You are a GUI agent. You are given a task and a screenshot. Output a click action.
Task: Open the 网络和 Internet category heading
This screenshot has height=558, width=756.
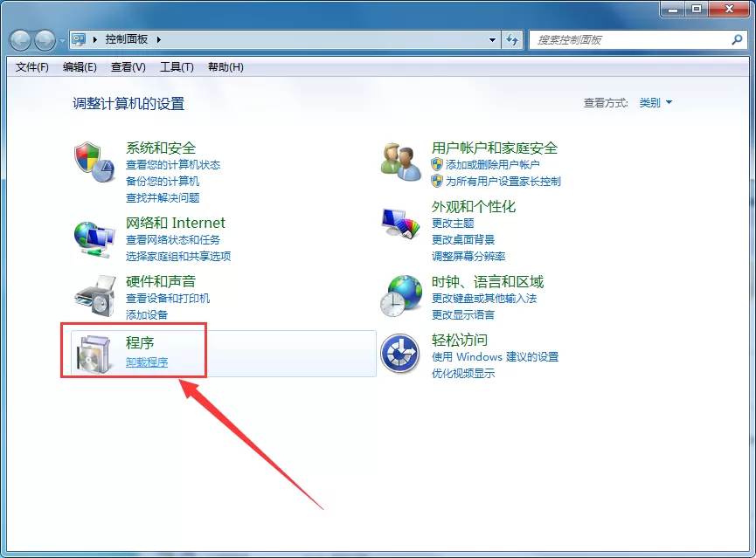pos(176,223)
